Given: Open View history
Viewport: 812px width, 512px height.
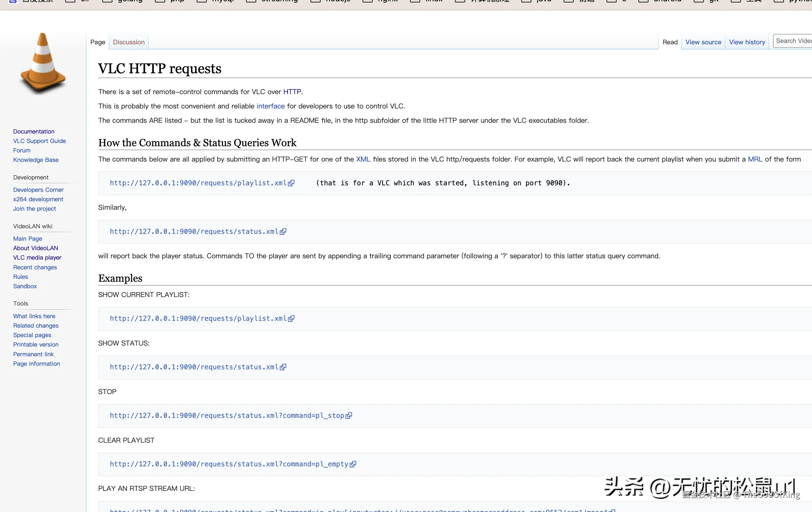Looking at the screenshot, I should (747, 42).
